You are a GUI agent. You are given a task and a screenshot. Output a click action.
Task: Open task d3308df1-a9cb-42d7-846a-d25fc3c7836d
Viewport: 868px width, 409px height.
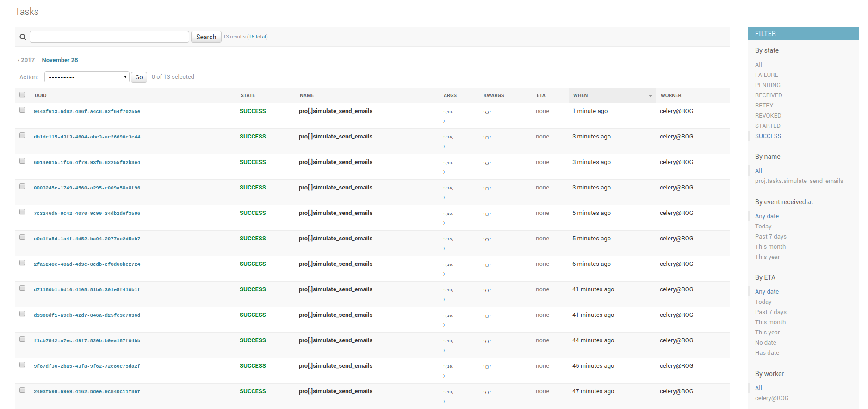[x=87, y=315]
